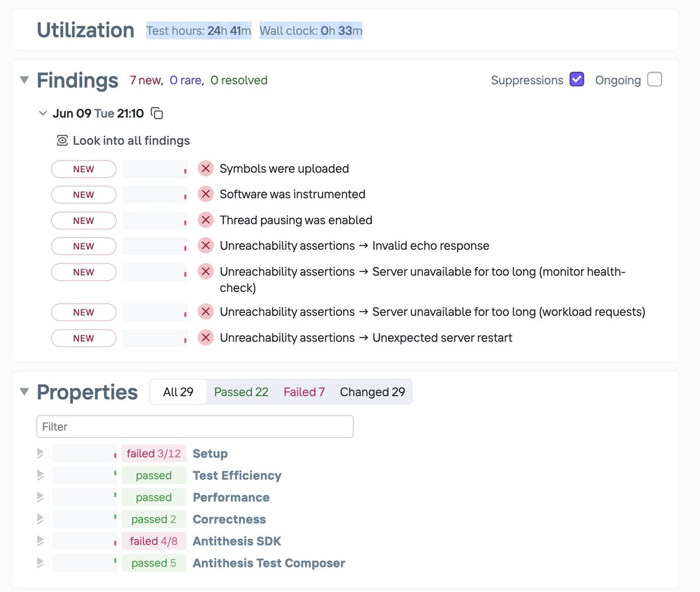Open the Thread pausing was enabled finding
Image resolution: width=700 pixels, height=592 pixels.
point(296,220)
